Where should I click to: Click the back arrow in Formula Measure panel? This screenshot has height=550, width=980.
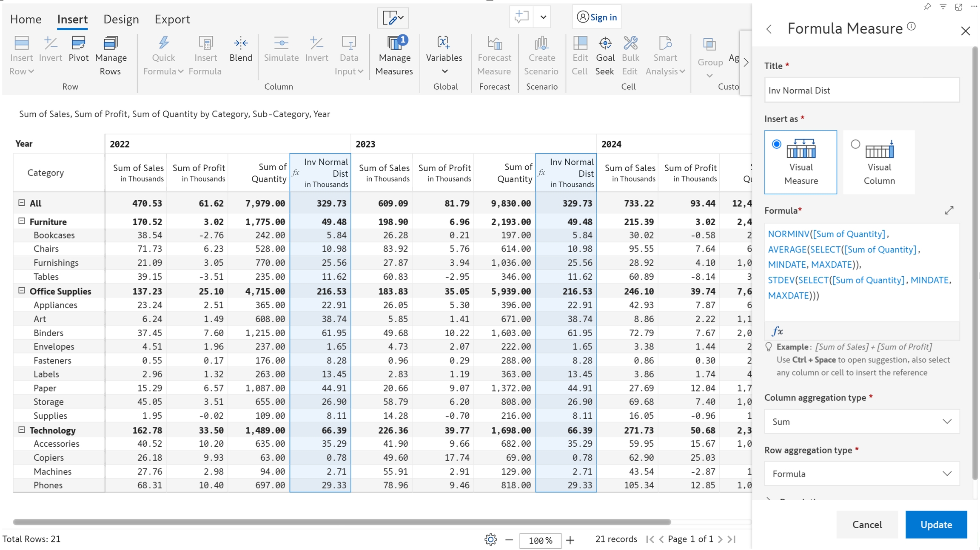(x=769, y=29)
